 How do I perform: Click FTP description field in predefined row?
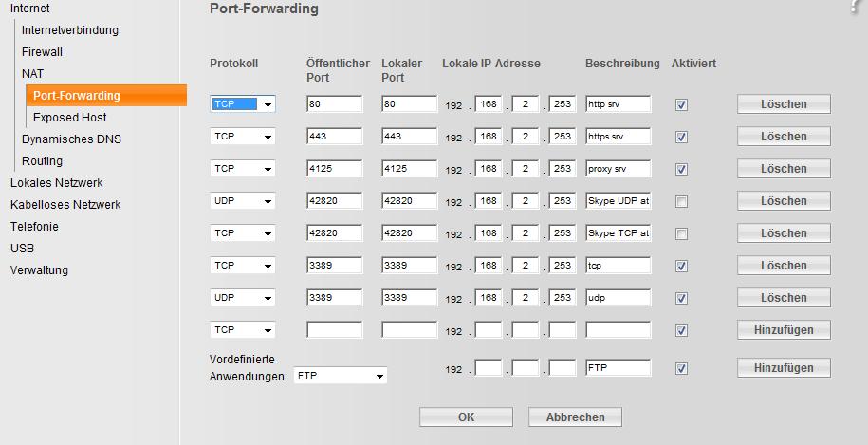619,367
